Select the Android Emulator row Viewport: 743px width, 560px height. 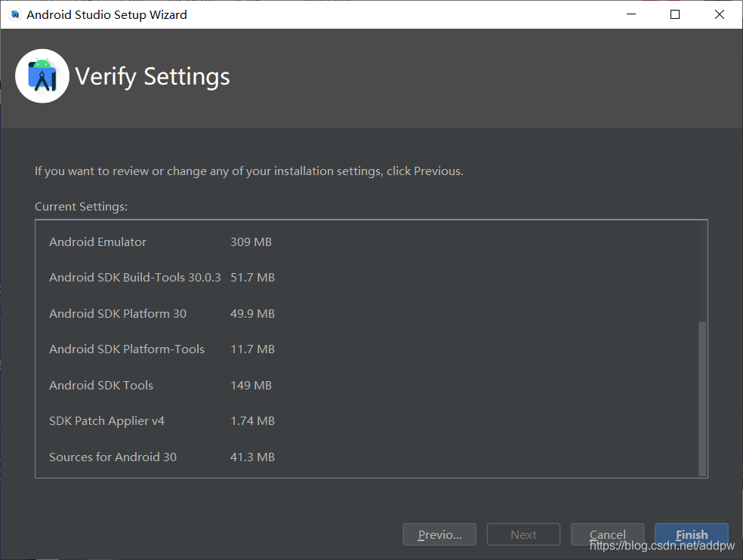coord(97,242)
